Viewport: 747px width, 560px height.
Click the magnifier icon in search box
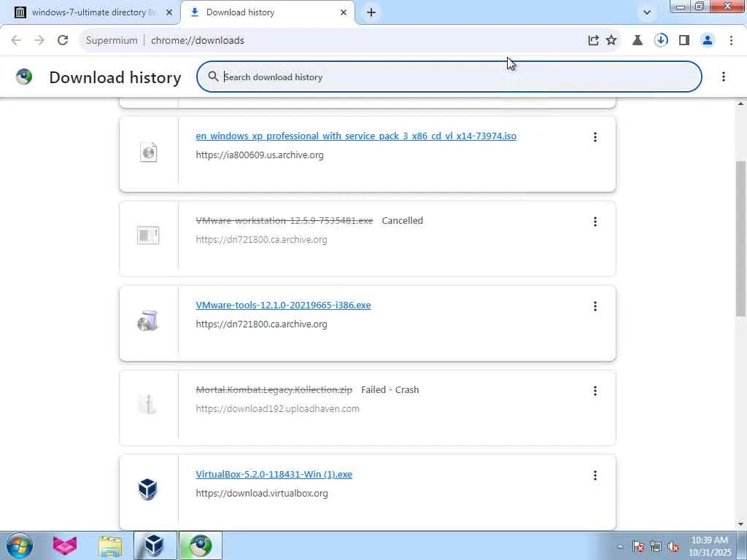[213, 77]
